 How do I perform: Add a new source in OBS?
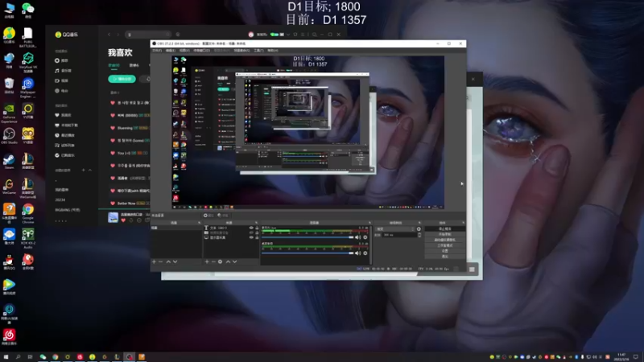point(207,261)
